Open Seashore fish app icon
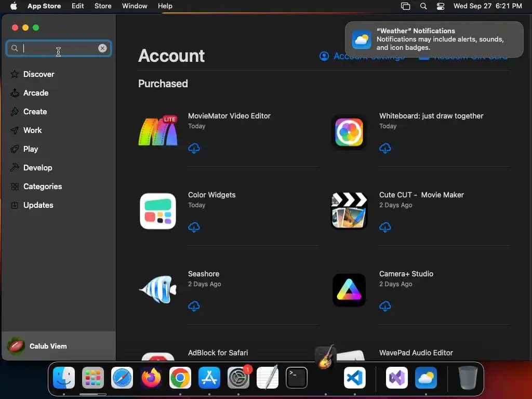 coord(158,289)
